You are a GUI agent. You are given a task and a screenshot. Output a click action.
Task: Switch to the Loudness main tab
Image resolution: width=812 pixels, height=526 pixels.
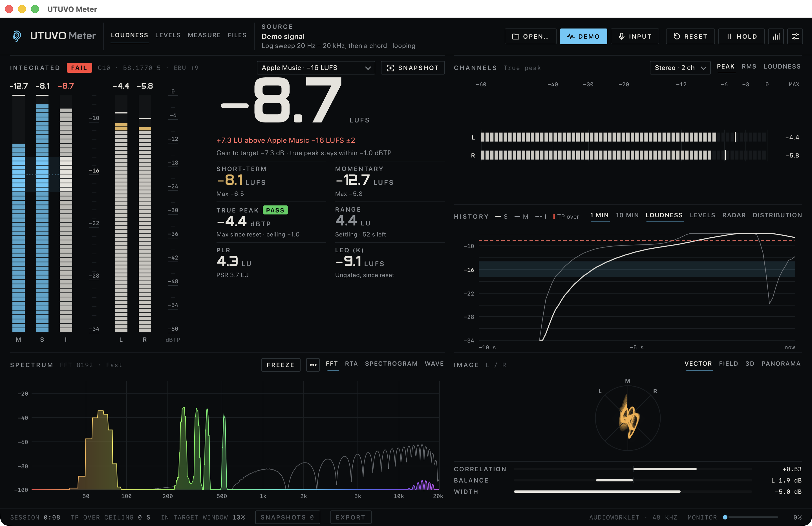pyautogui.click(x=130, y=35)
